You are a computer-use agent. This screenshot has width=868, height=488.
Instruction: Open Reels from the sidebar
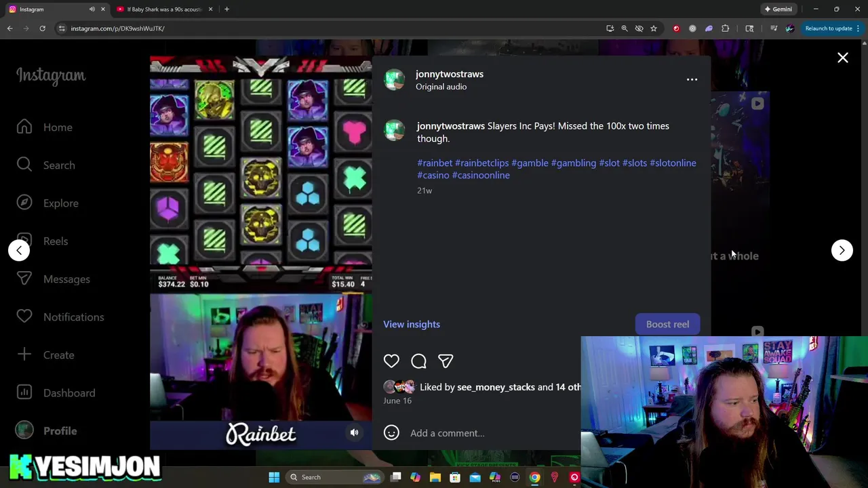[42, 241]
